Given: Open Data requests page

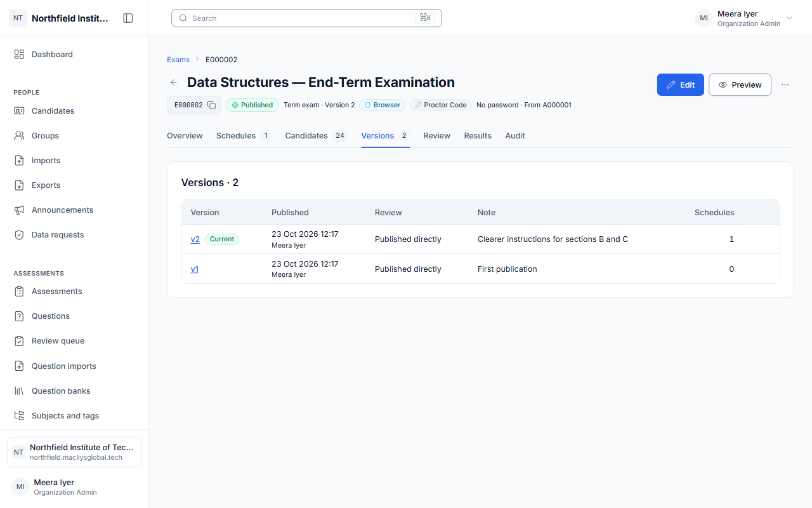Looking at the screenshot, I should point(74,234).
